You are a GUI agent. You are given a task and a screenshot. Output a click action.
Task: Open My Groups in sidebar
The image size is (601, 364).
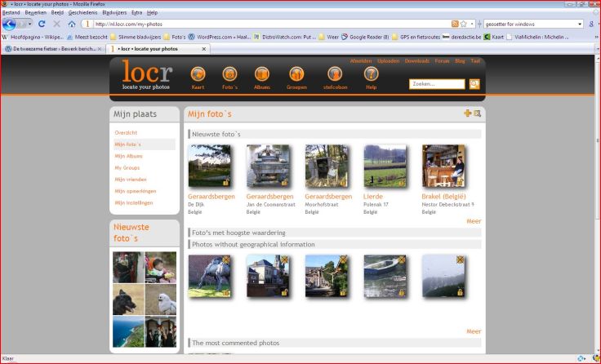(127, 168)
